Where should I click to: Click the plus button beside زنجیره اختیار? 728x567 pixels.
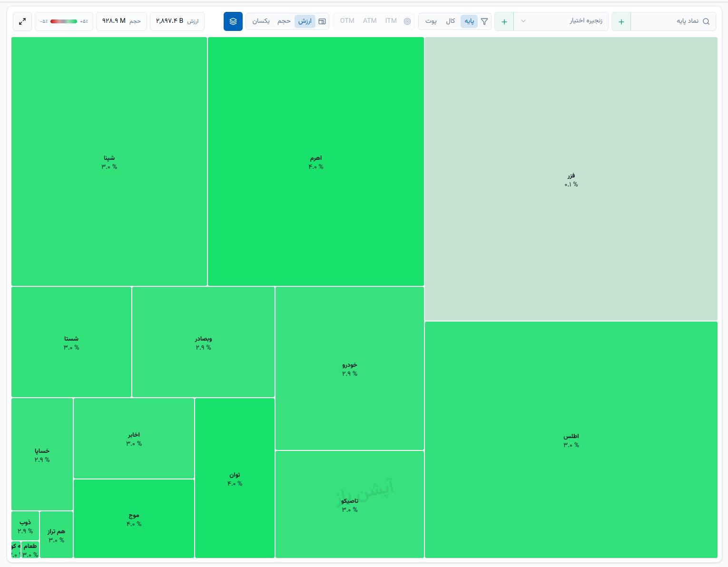pos(504,21)
